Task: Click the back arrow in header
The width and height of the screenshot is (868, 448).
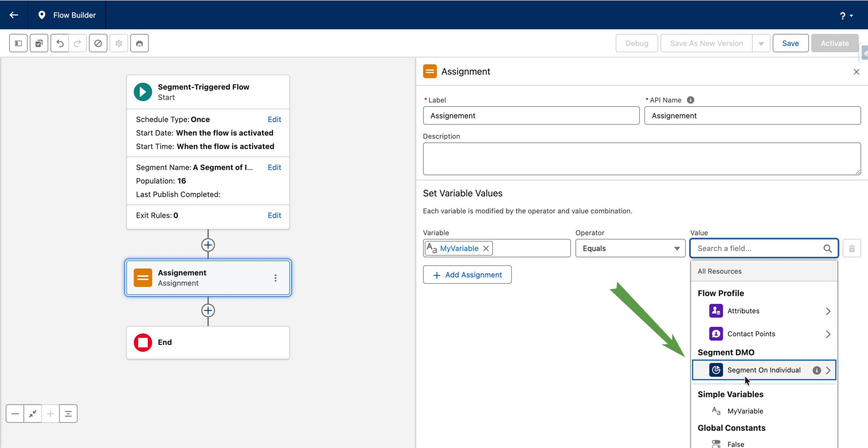Action: 14,15
